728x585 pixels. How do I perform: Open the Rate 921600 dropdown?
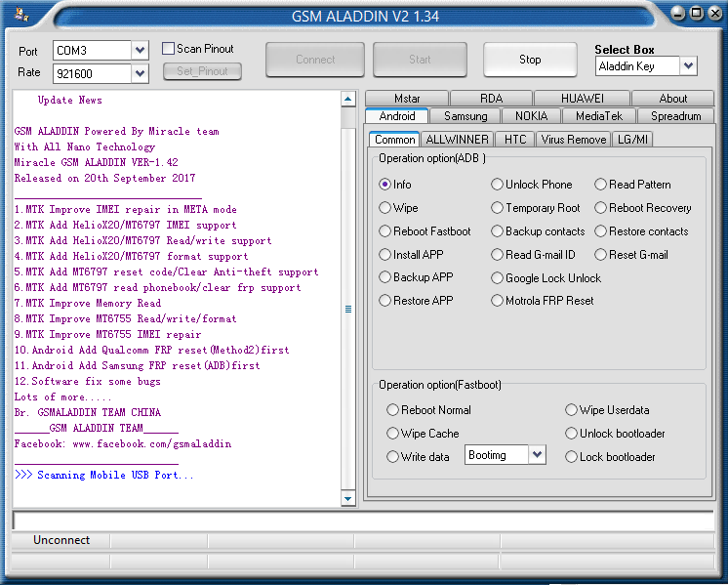pyautogui.click(x=140, y=73)
